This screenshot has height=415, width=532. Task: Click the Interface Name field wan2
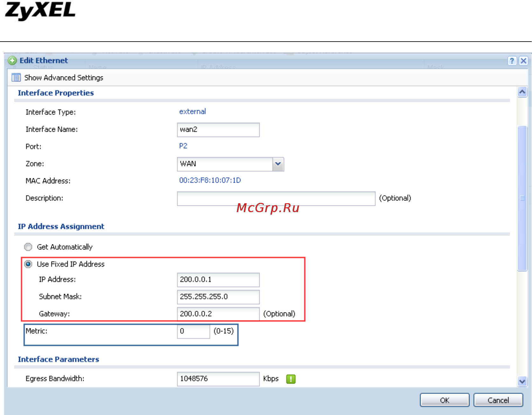pyautogui.click(x=218, y=130)
